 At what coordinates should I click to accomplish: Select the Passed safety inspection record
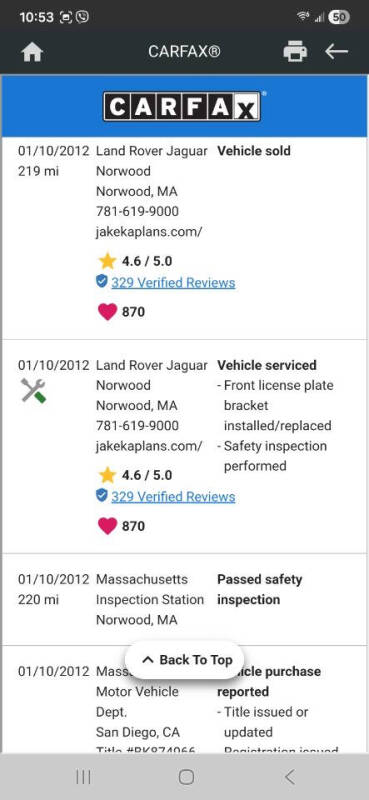[184, 599]
